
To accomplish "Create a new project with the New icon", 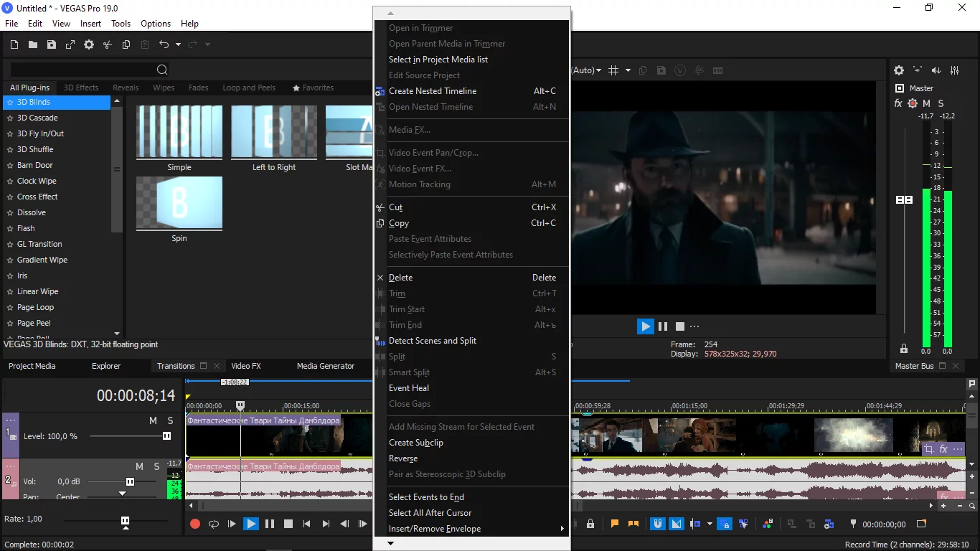I will 14,44.
